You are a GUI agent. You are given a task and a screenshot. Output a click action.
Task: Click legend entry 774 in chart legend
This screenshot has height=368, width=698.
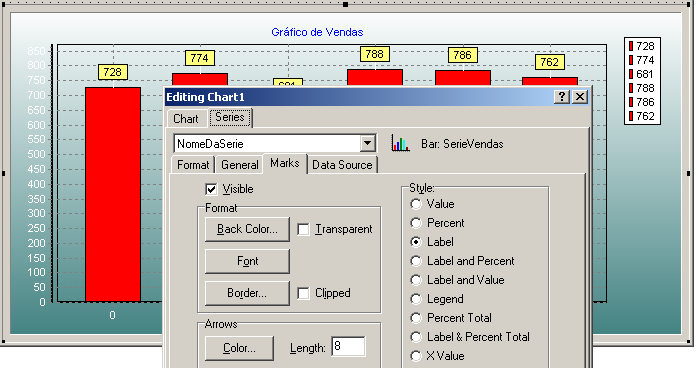click(641, 60)
